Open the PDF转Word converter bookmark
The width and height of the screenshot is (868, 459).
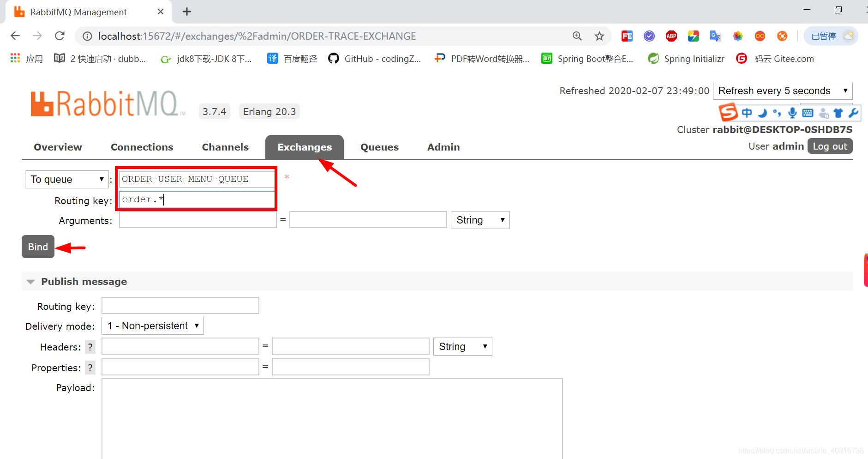482,59
